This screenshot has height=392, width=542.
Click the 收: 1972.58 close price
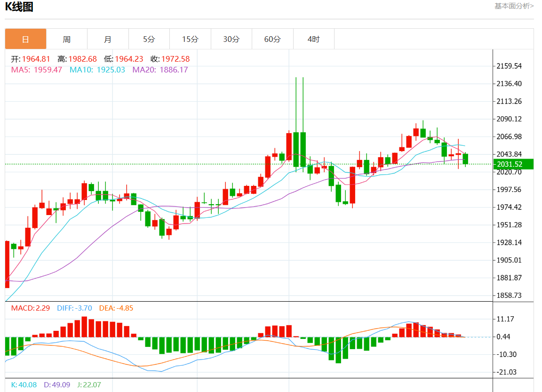(x=170, y=59)
